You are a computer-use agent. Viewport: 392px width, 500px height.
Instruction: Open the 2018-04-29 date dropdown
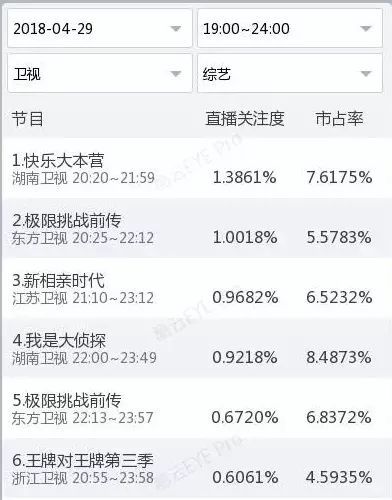100,28
